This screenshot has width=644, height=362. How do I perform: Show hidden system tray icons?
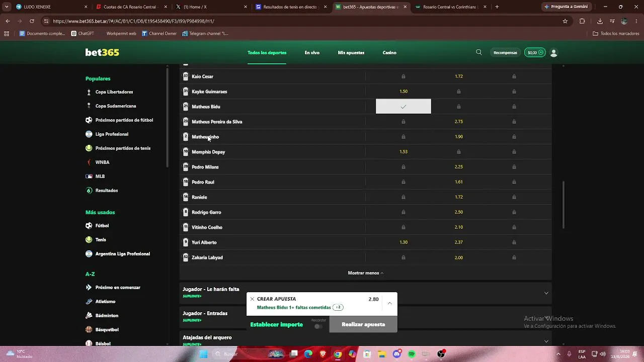click(x=559, y=354)
